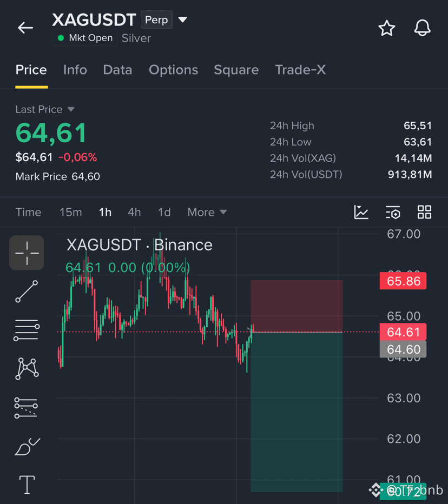Add XAGUSDT to favorites with star

pyautogui.click(x=386, y=28)
